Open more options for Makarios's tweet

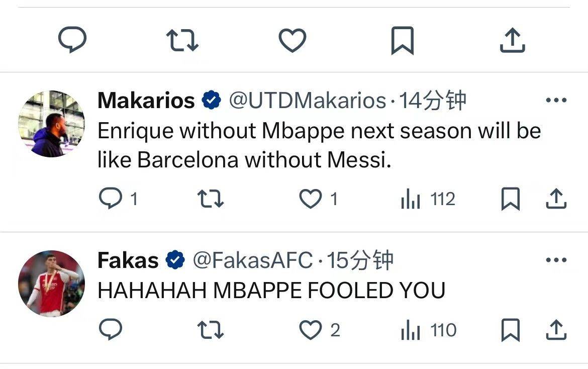pos(556,101)
